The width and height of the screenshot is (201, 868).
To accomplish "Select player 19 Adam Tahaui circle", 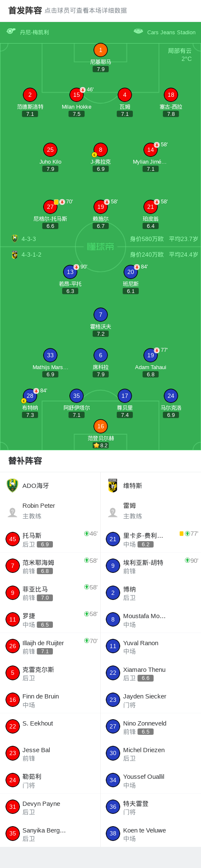I will pyautogui.click(x=151, y=355).
